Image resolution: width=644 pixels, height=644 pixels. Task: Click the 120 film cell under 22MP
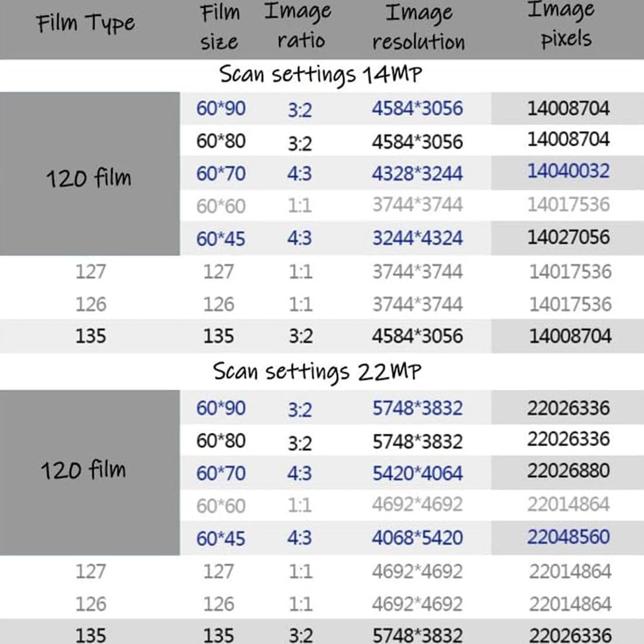[x=83, y=470]
